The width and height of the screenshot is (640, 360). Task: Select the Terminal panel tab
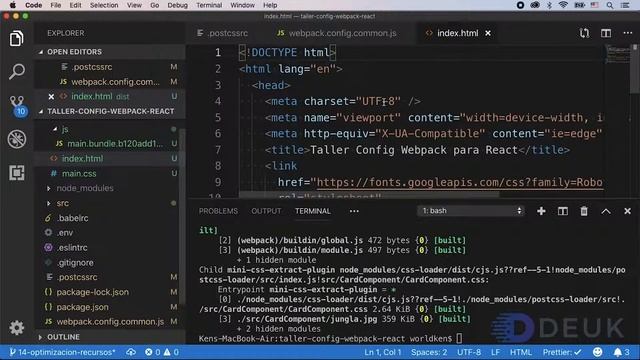point(313,211)
